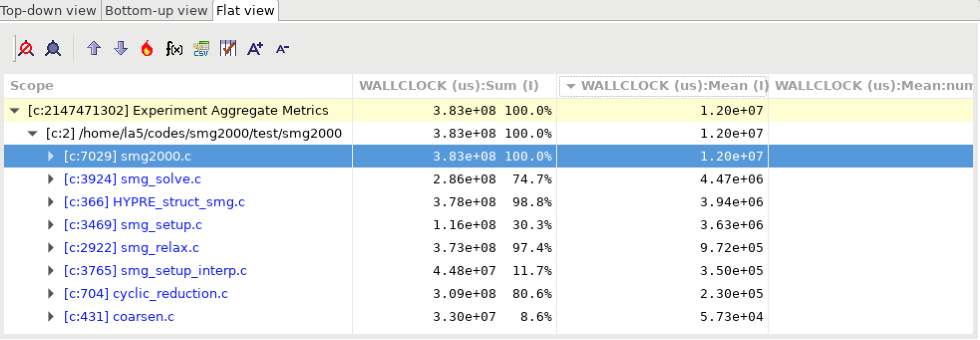Click the zoom-out magnifier icon

pyautogui.click(x=26, y=48)
